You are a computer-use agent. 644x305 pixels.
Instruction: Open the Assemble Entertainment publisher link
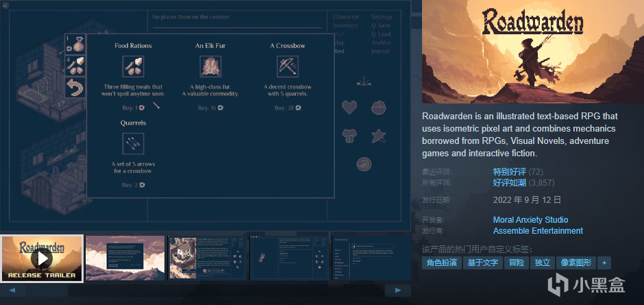pos(538,230)
